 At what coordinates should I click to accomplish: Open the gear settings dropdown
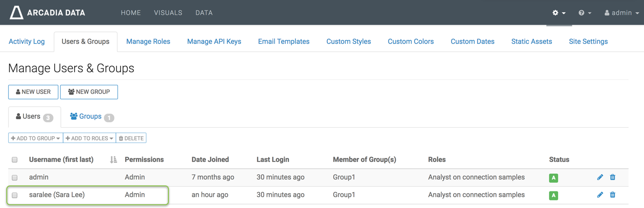559,13
